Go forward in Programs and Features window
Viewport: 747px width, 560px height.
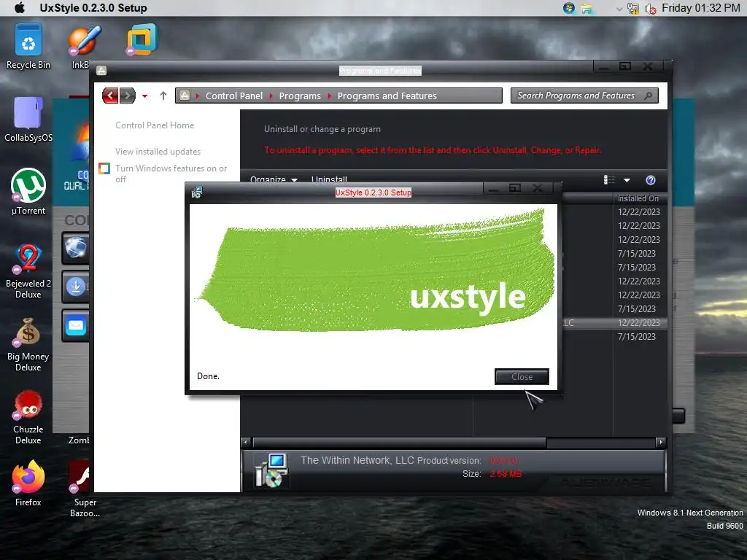tap(127, 96)
